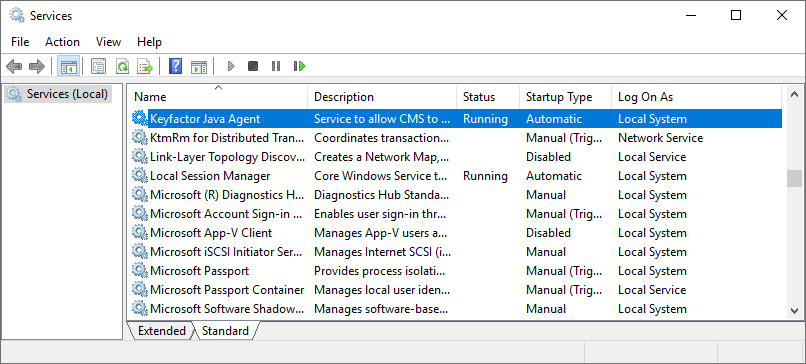Toggle the Show/Hide Console Tree icon
Viewport: 806px width, 364px height.
(x=68, y=66)
